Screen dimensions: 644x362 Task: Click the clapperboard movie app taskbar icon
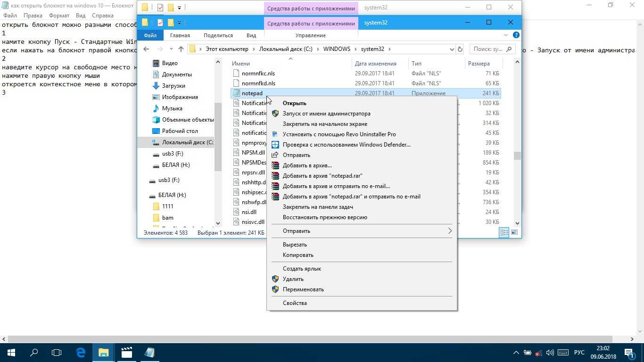(x=126, y=353)
